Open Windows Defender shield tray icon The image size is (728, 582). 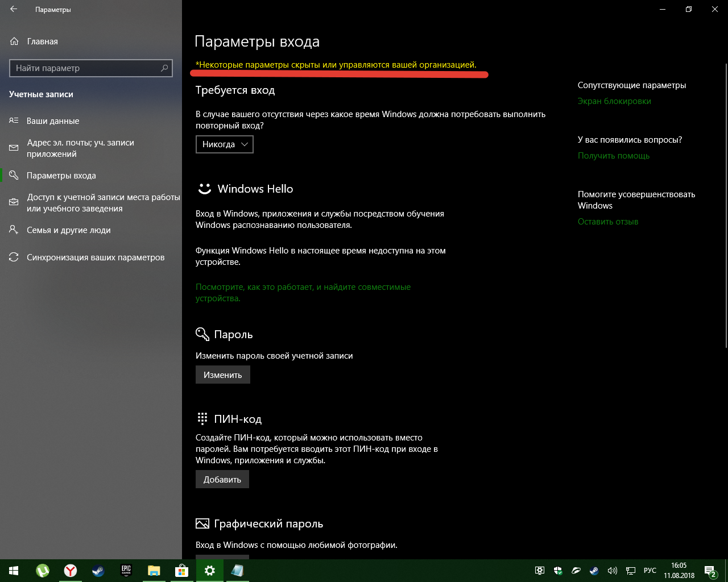(559, 571)
